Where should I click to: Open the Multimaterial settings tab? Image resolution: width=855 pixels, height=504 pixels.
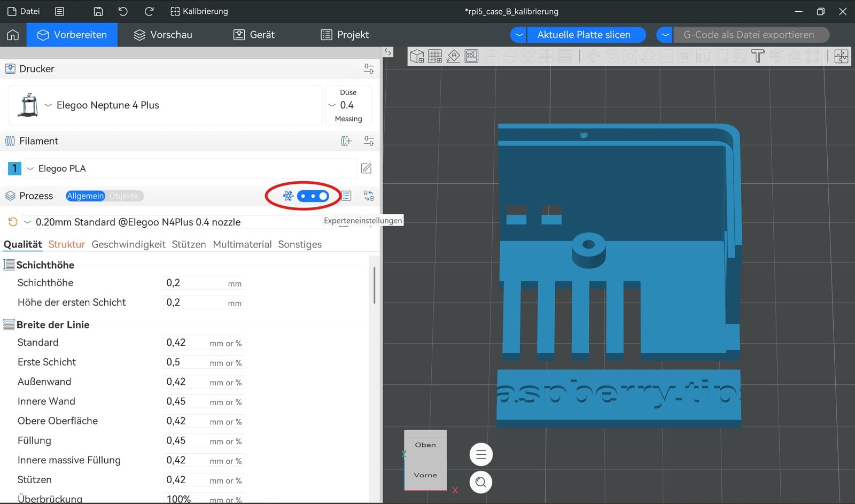tap(242, 244)
